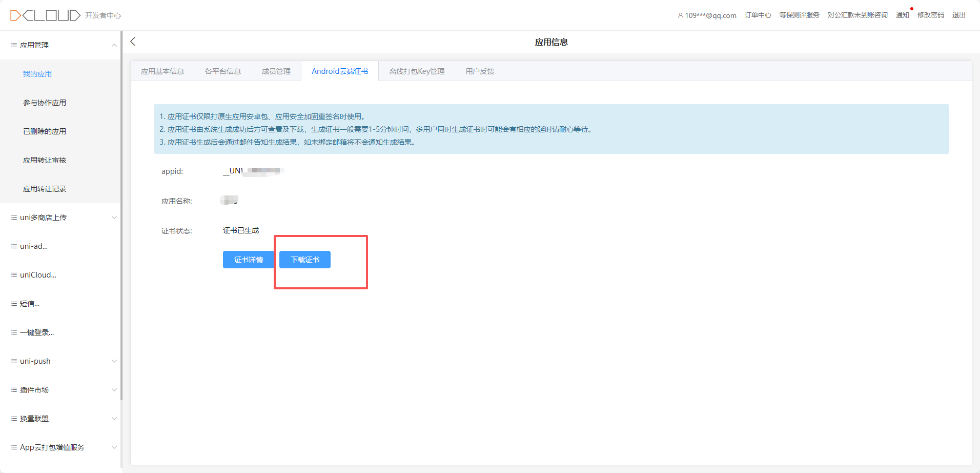The height and width of the screenshot is (473, 980).
Task: Expand the 插件市场 chevron
Action: coord(114,390)
